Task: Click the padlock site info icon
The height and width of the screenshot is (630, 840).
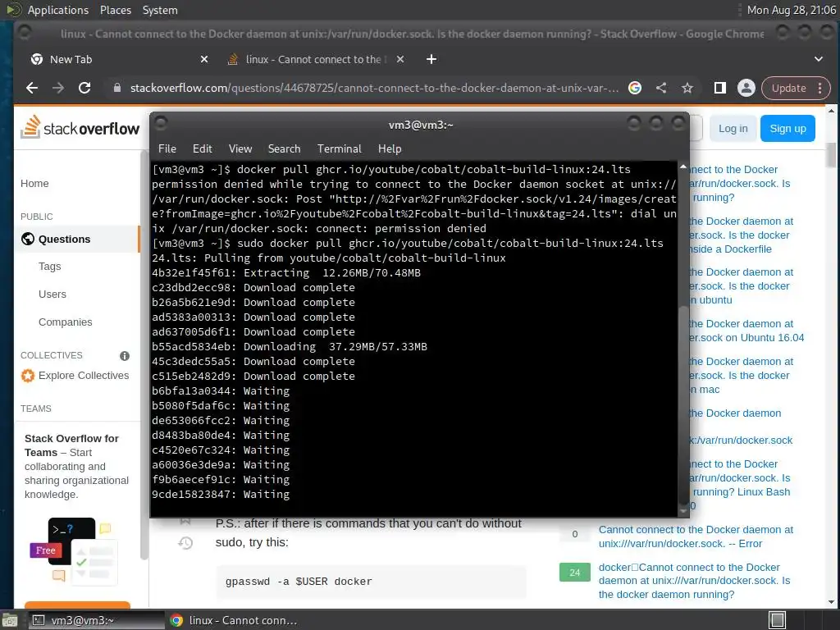Action: tap(116, 88)
